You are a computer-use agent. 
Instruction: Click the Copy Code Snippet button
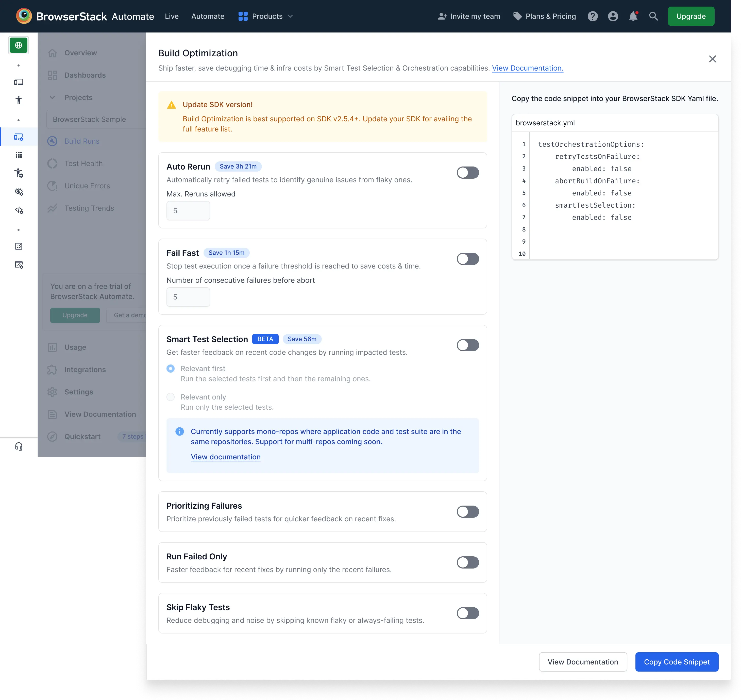click(677, 662)
